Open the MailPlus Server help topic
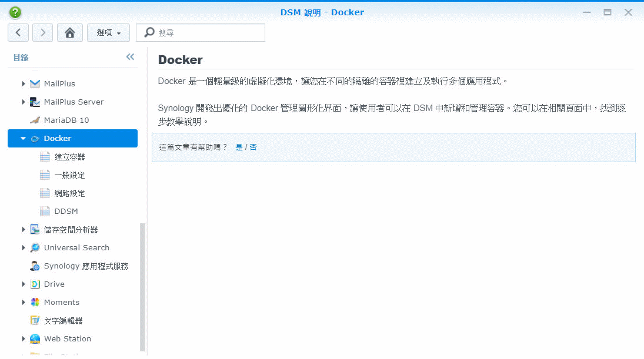644x359 pixels. (x=74, y=102)
